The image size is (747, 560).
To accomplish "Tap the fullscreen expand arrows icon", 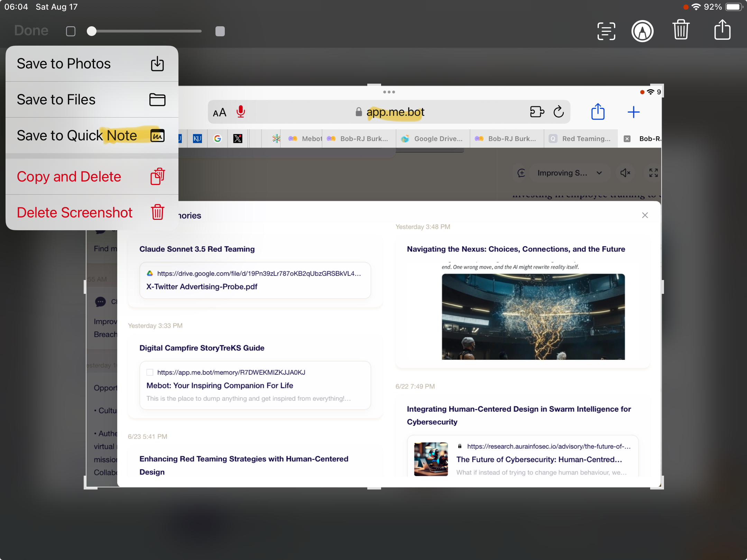I will [653, 173].
